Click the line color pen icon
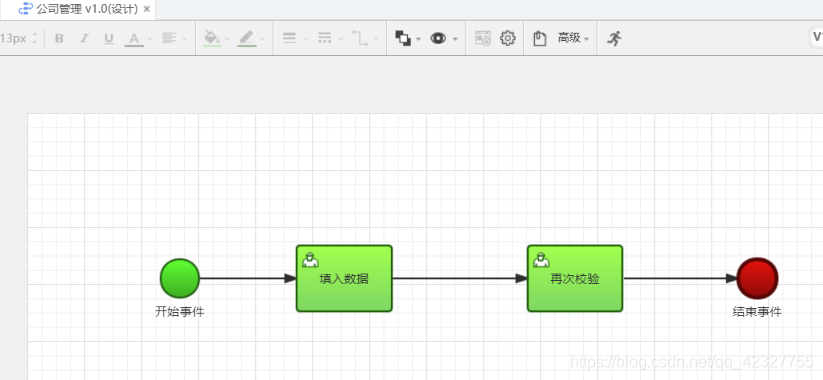823x380 pixels. point(247,38)
